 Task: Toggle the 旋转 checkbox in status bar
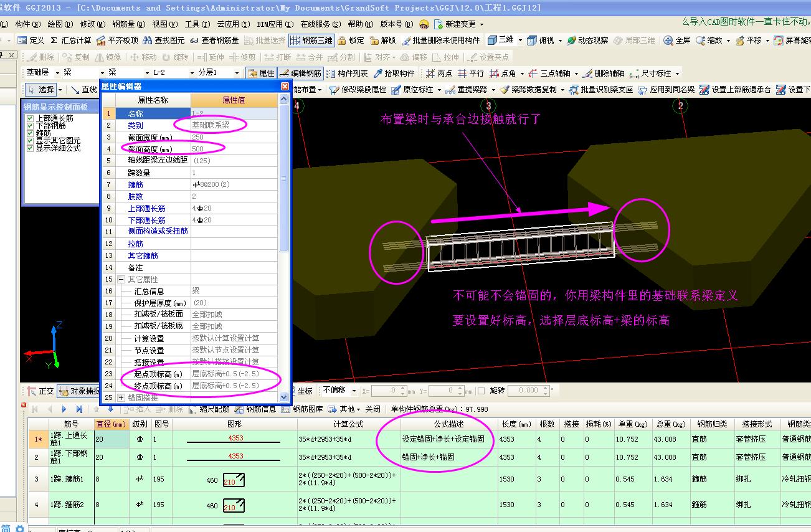[x=481, y=391]
